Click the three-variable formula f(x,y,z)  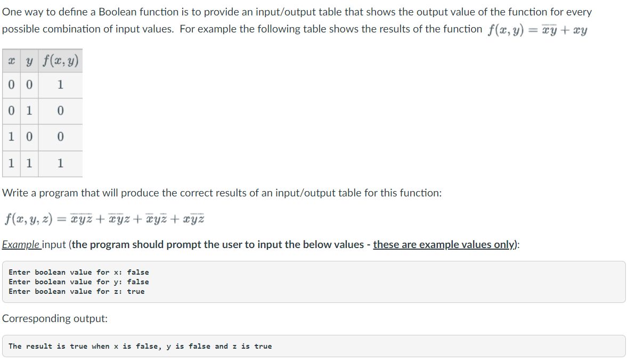[x=104, y=218]
